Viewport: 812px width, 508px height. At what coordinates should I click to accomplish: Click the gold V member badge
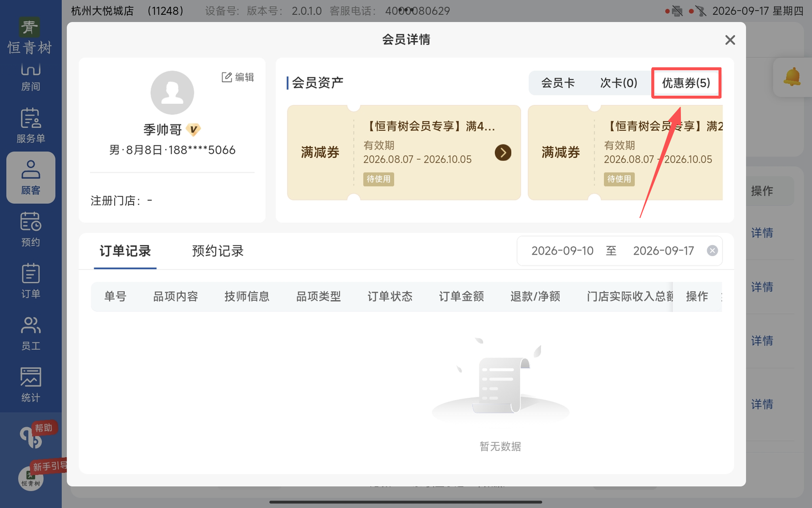coord(193,130)
